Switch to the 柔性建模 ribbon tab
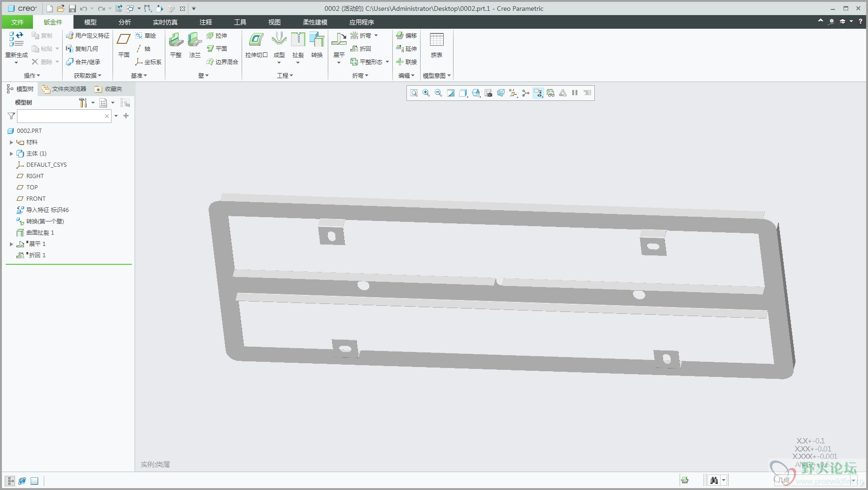The width and height of the screenshot is (868, 490). (x=315, y=22)
